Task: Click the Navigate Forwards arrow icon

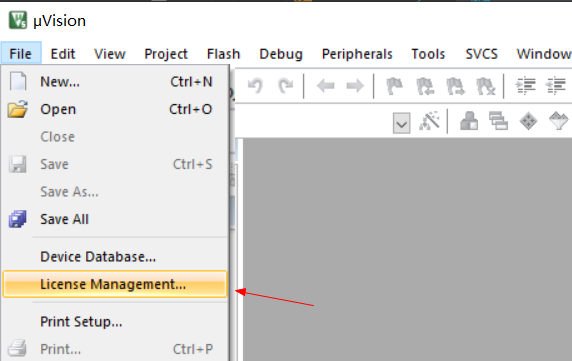Action: 355,86
